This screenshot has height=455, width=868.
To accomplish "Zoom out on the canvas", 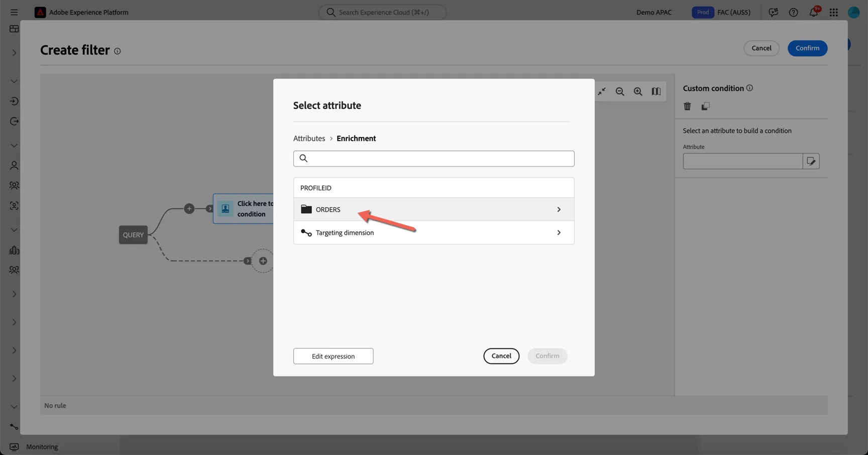I will 620,91.
